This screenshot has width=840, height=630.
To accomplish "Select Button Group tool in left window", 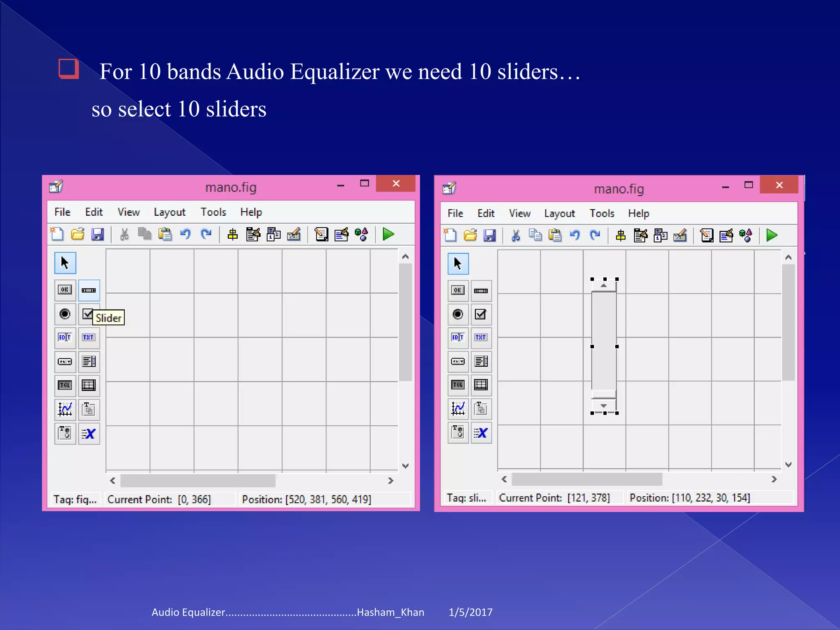I will [x=65, y=433].
